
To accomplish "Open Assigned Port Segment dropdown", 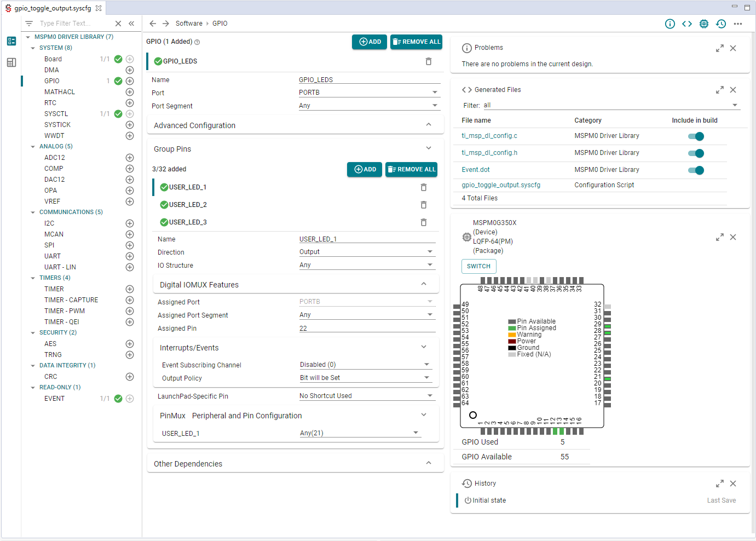I will pos(367,315).
